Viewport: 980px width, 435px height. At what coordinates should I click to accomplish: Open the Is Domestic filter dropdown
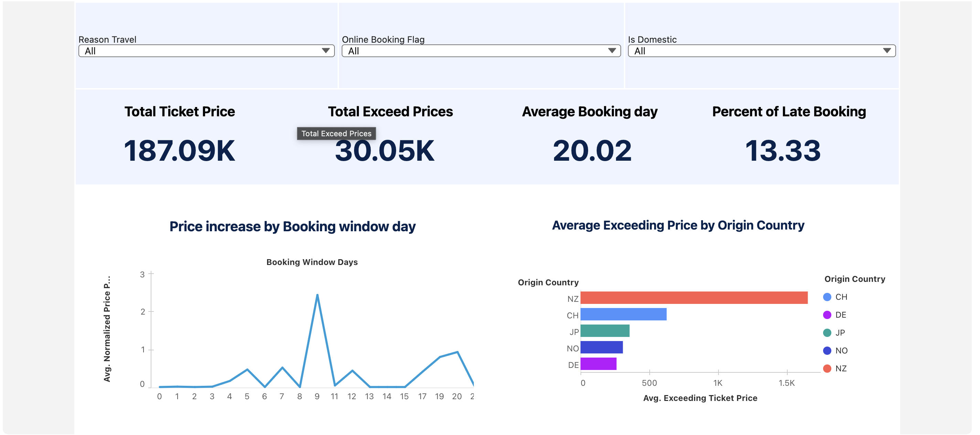[761, 51]
